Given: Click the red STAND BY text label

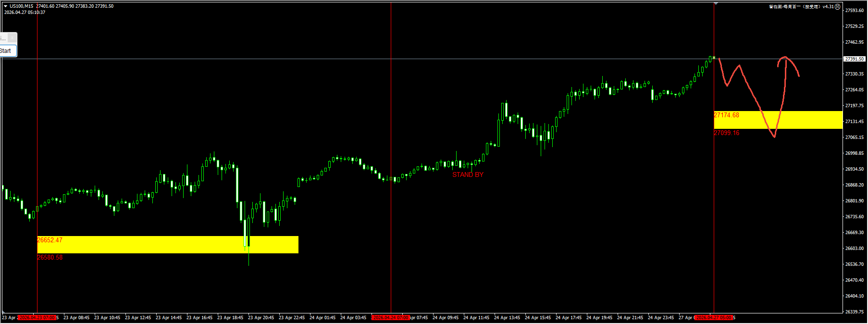Looking at the screenshot, I should [x=468, y=174].
